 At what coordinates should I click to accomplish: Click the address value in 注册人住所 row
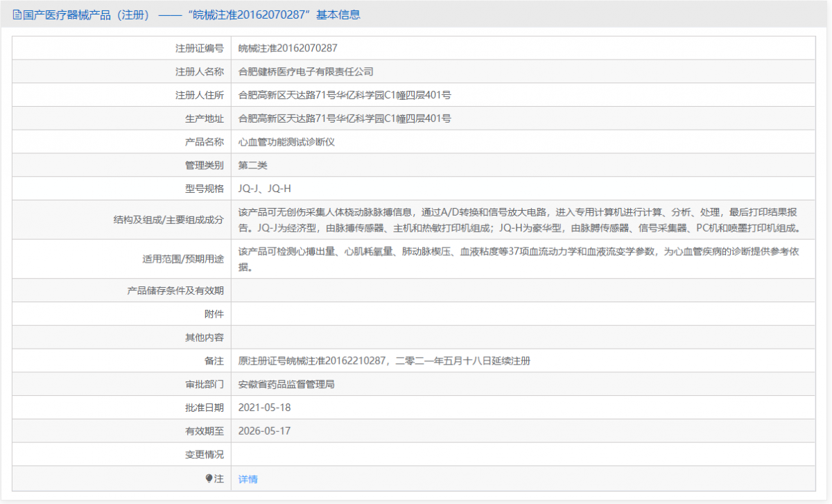(x=345, y=95)
